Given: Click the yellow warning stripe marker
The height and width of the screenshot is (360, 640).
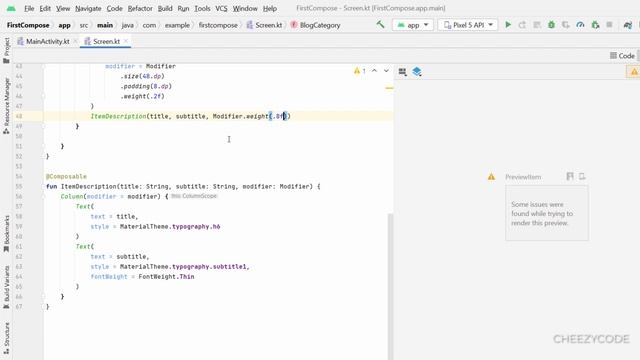Looking at the screenshot, I should tap(389, 88).
